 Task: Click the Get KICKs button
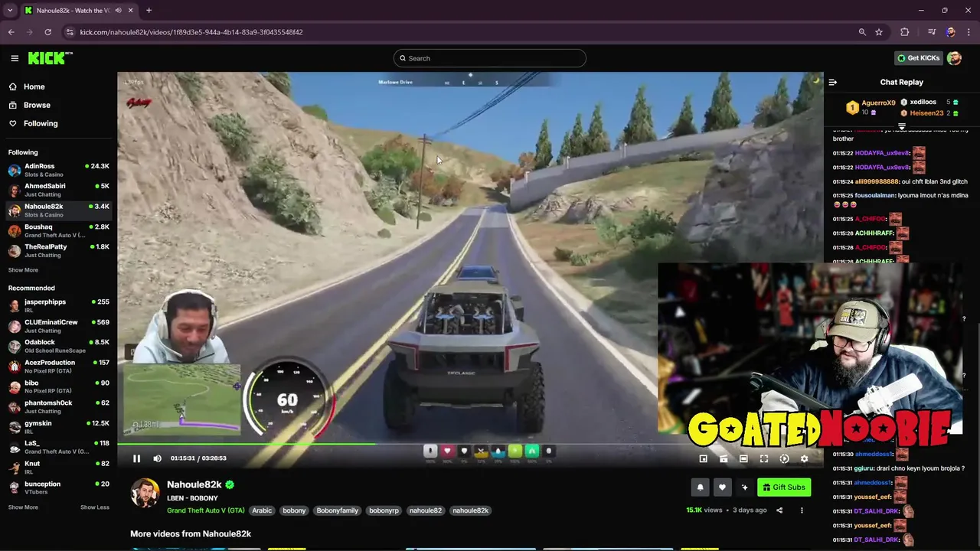coord(918,58)
